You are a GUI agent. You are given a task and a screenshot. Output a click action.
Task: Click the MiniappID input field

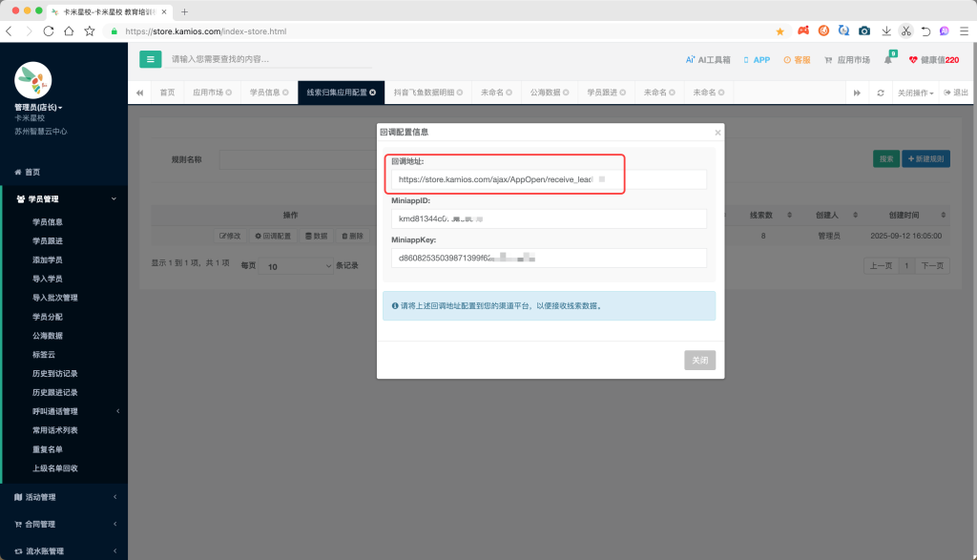click(x=549, y=218)
